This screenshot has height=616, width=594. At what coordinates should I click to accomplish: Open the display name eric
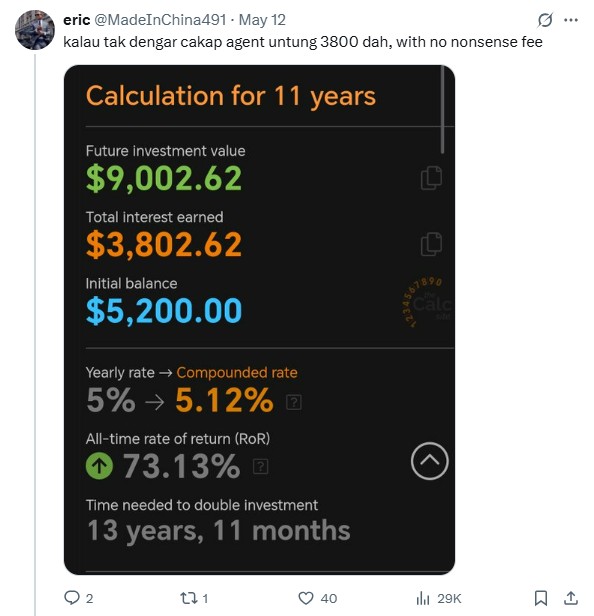click(77, 20)
